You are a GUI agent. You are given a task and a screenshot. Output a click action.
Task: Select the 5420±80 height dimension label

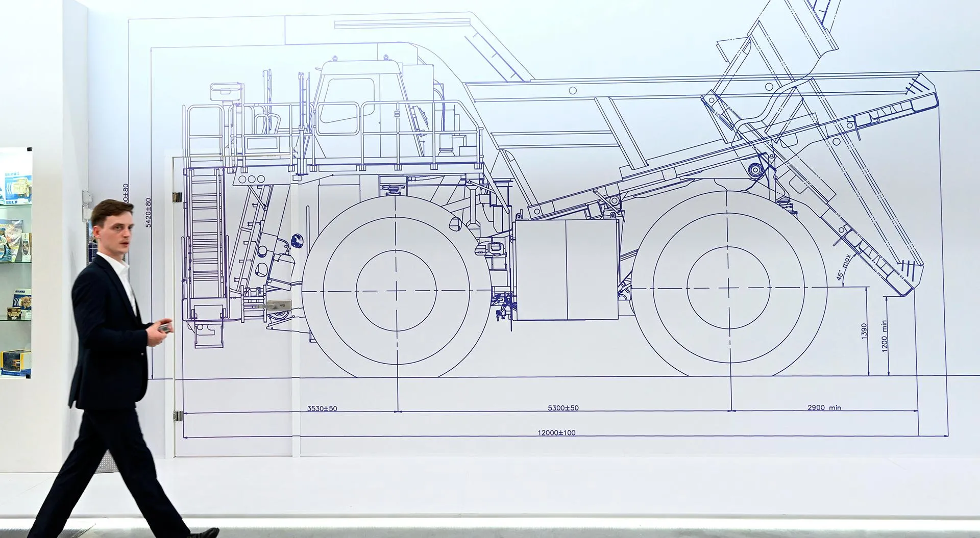click(149, 212)
